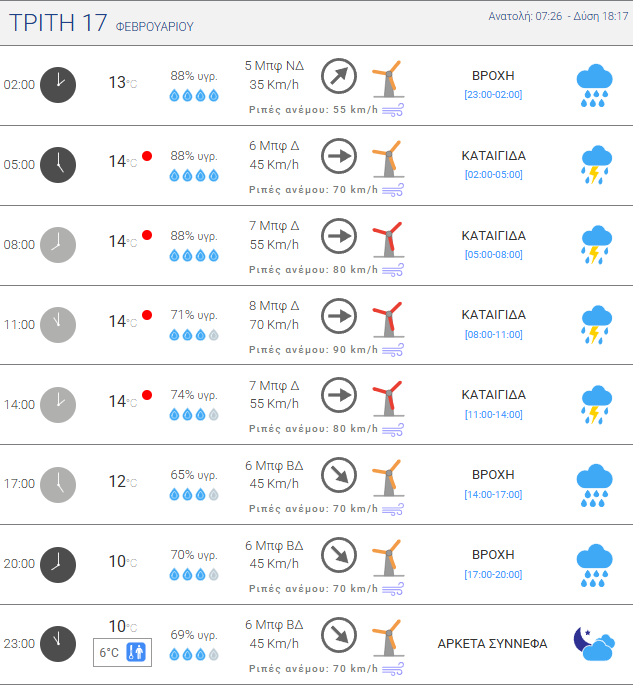The width and height of the screenshot is (634, 685).
Task: Click the red windmill icon at 11:00
Action: (x=386, y=316)
